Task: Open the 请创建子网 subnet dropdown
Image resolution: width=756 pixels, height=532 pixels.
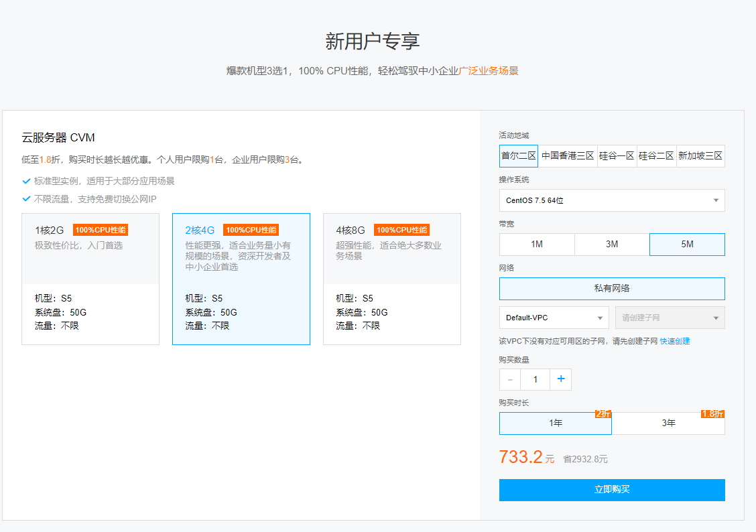Action: [670, 318]
